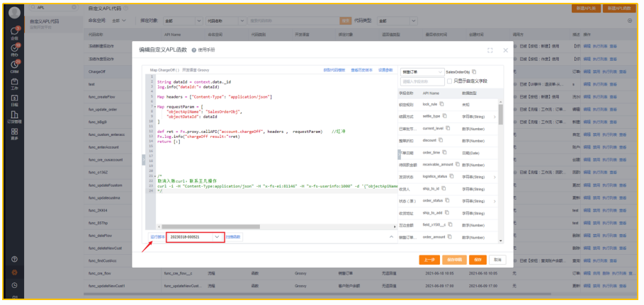Viewport: 644px width, 305px height.
Task: Copy the order_amount field API name
Action: [x=449, y=237]
